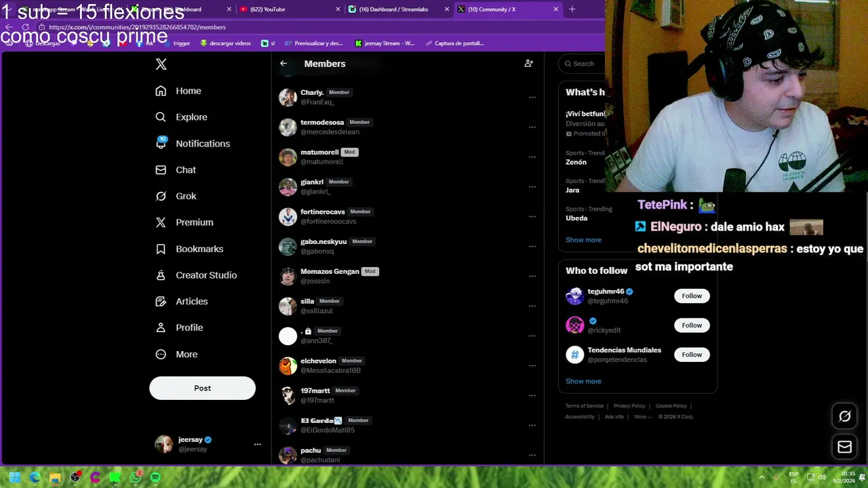The width and height of the screenshot is (868, 488).
Task: Follow teguhmr46
Action: (x=692, y=296)
